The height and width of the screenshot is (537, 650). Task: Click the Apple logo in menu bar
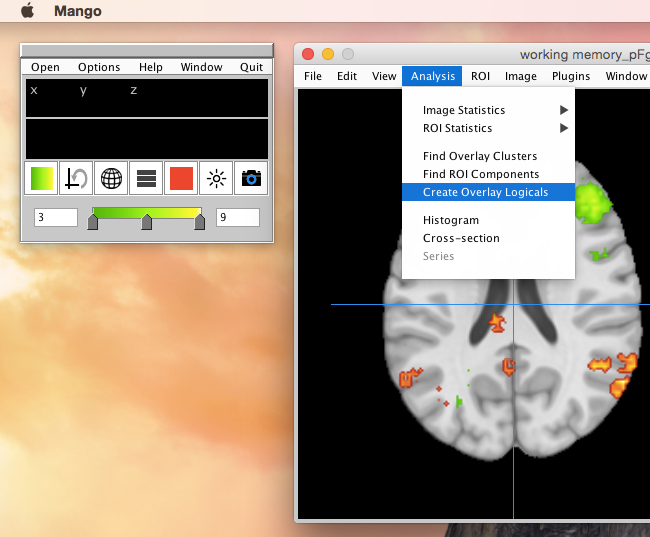(x=27, y=11)
